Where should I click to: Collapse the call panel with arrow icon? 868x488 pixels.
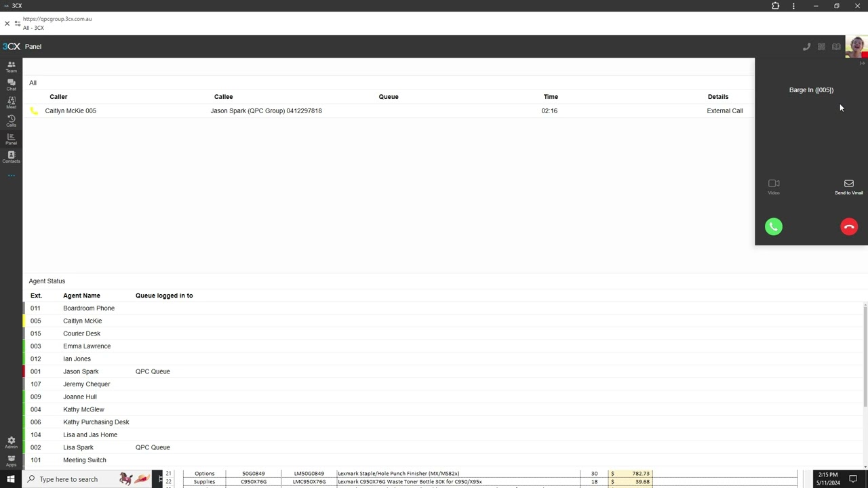862,63
